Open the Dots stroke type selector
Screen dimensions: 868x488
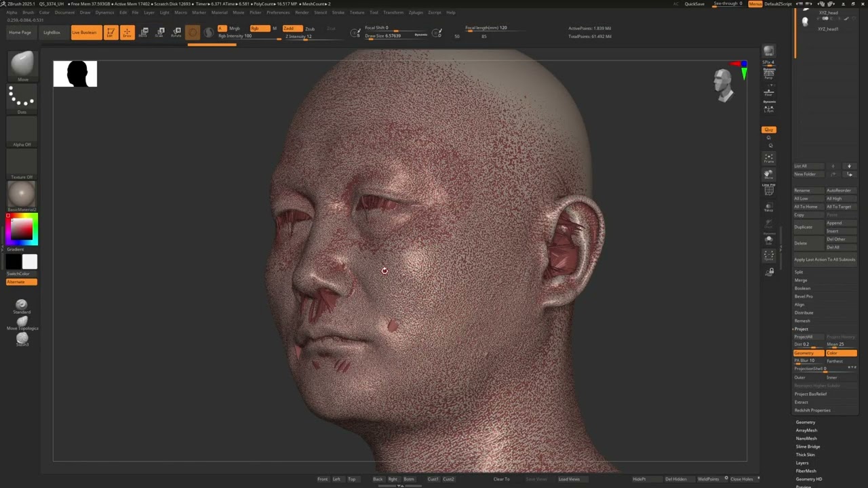22,98
